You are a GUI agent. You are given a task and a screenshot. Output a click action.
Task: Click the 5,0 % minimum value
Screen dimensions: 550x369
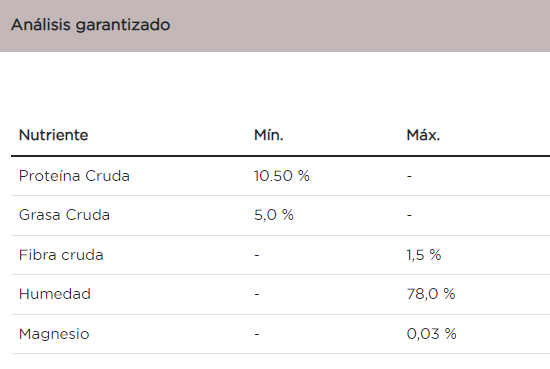tap(274, 215)
